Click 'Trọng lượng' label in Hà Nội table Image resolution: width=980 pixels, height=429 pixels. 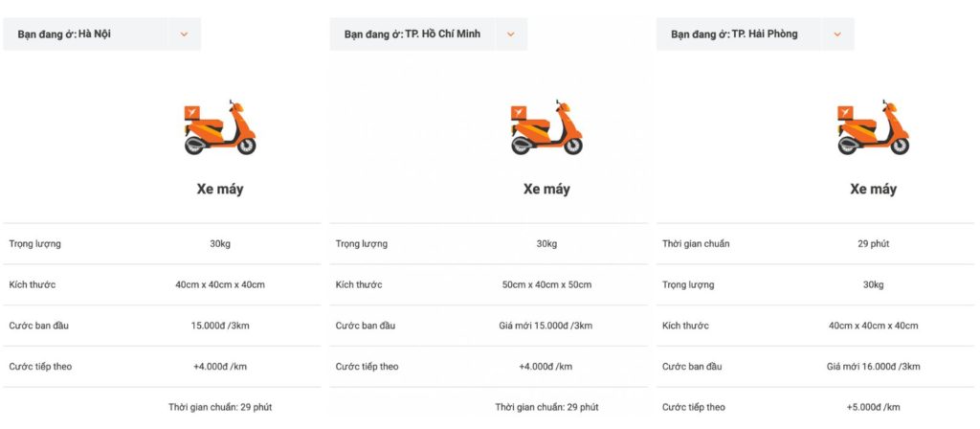point(34,244)
